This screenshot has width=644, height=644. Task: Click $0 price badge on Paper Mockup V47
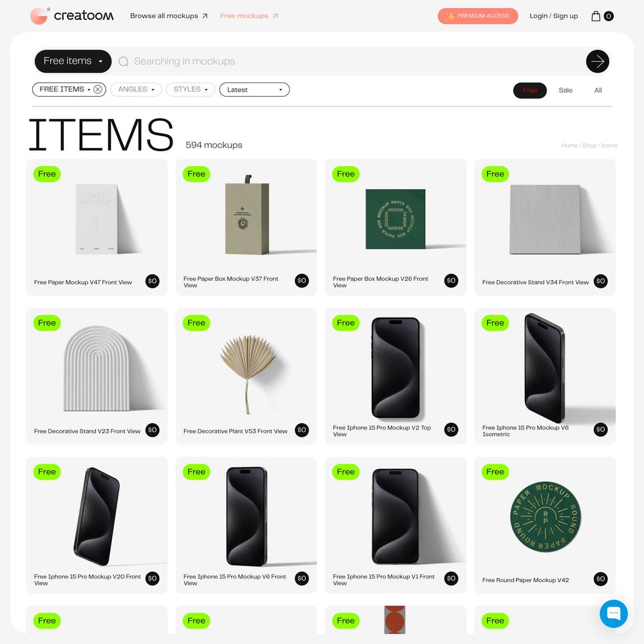(153, 281)
